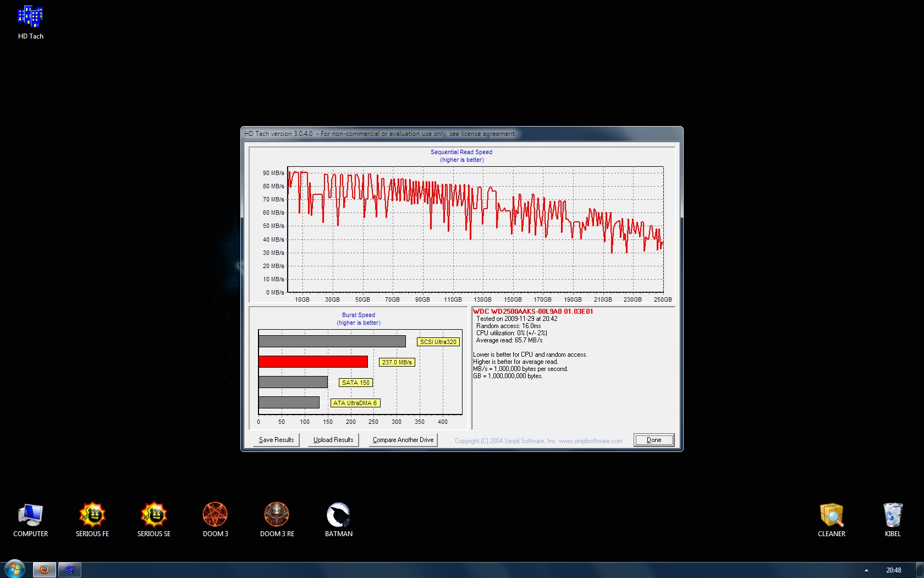Open the www.simplisoftware.com link
This screenshot has height=578, width=924.
(x=591, y=441)
